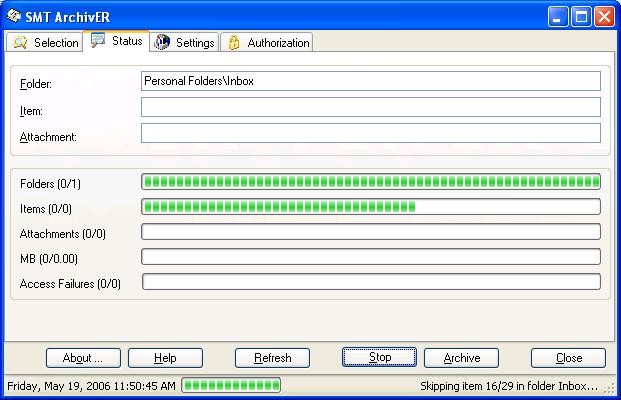Focus the Attachment text field

[x=370, y=133]
